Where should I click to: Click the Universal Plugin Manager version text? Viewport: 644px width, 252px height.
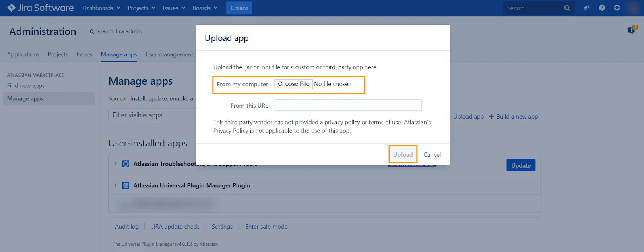(165, 244)
